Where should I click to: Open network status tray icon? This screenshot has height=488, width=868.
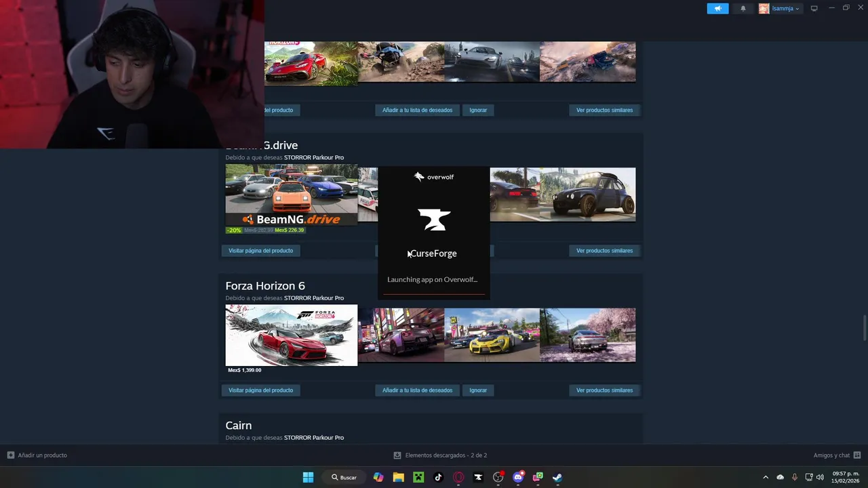[809, 477]
